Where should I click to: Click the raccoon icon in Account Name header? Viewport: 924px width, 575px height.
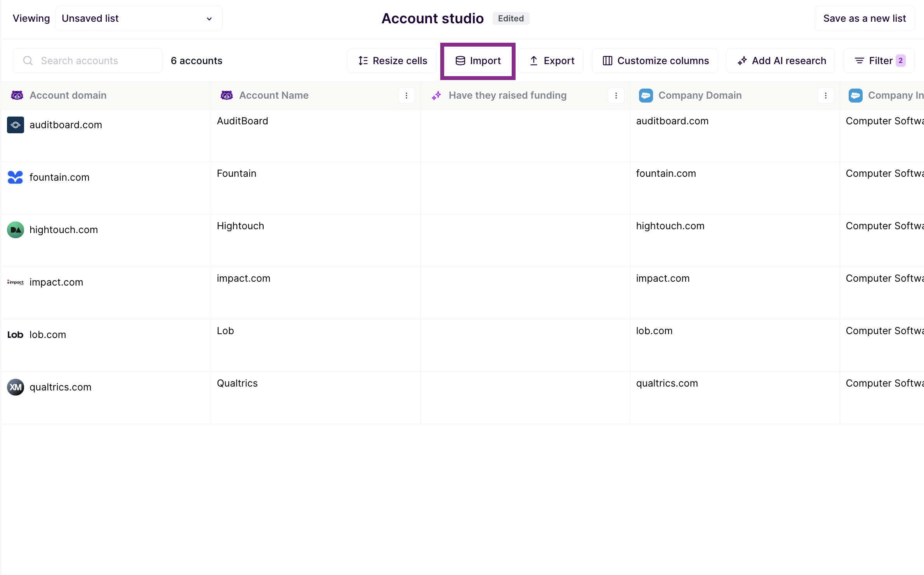pos(227,95)
